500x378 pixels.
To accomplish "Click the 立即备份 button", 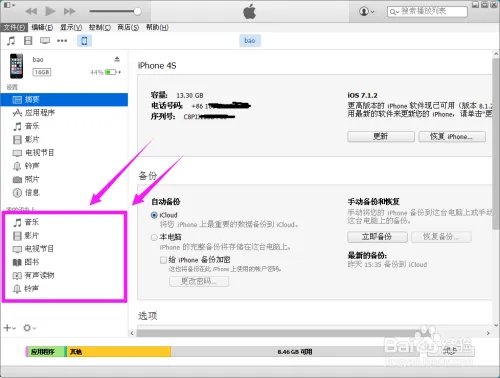I will (x=377, y=237).
